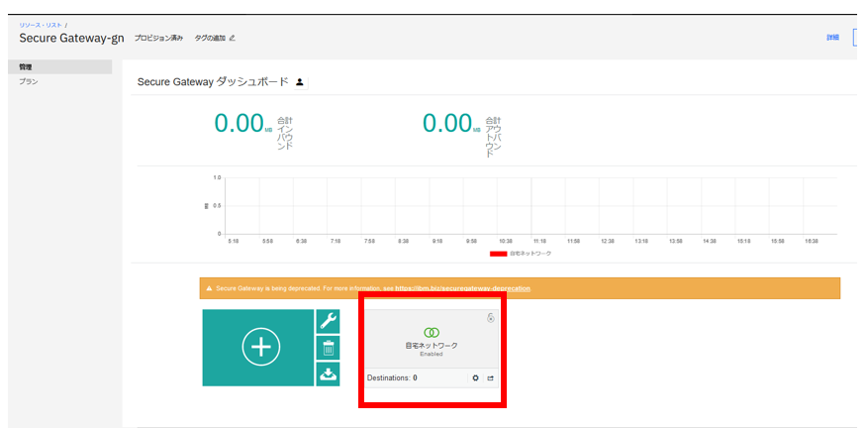This screenshot has height=428, width=868.
Task: Open the wrench tools button
Action: (x=328, y=321)
